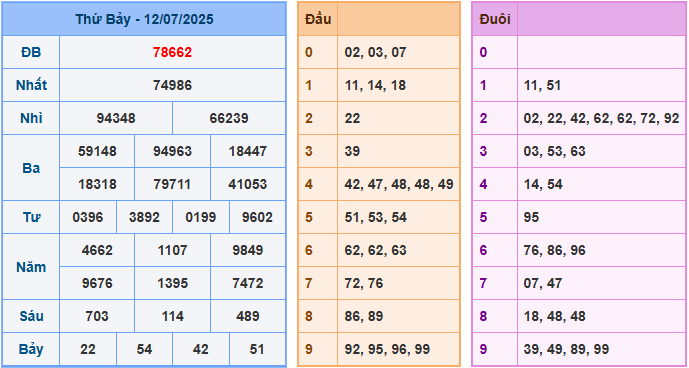Select Tư prize number 9602
Screen dimensions: 689x368
tap(257, 217)
